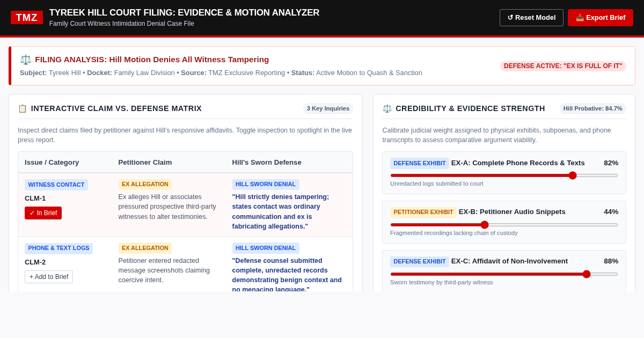Click the DEFENSE EXHIBIT tag for EX-C
644x338 pixels.
pyautogui.click(x=420, y=262)
